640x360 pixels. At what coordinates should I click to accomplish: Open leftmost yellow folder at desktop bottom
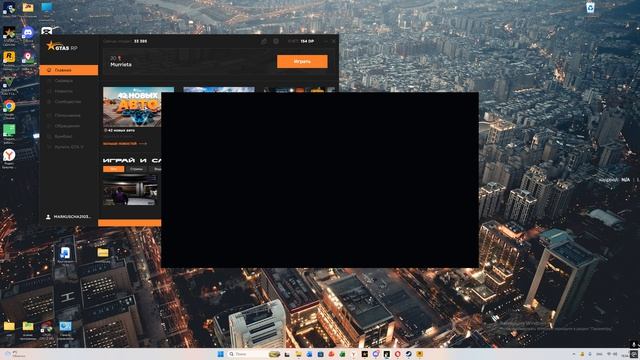click(x=9, y=327)
